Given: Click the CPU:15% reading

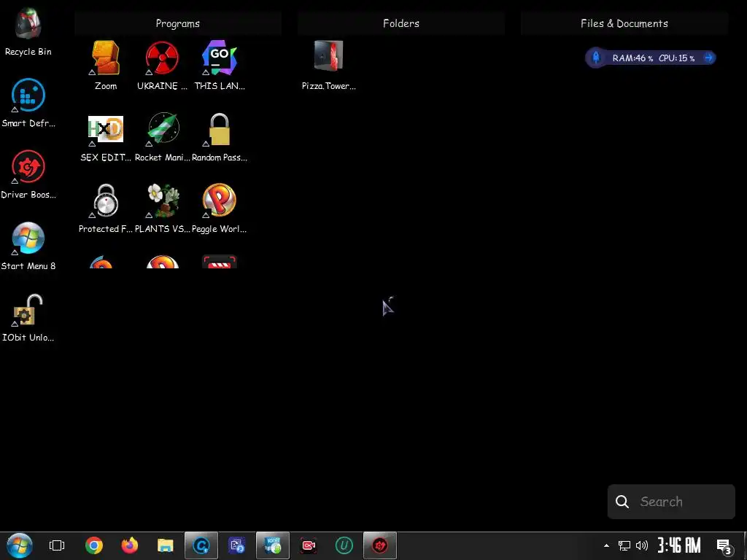Looking at the screenshot, I should tap(676, 58).
